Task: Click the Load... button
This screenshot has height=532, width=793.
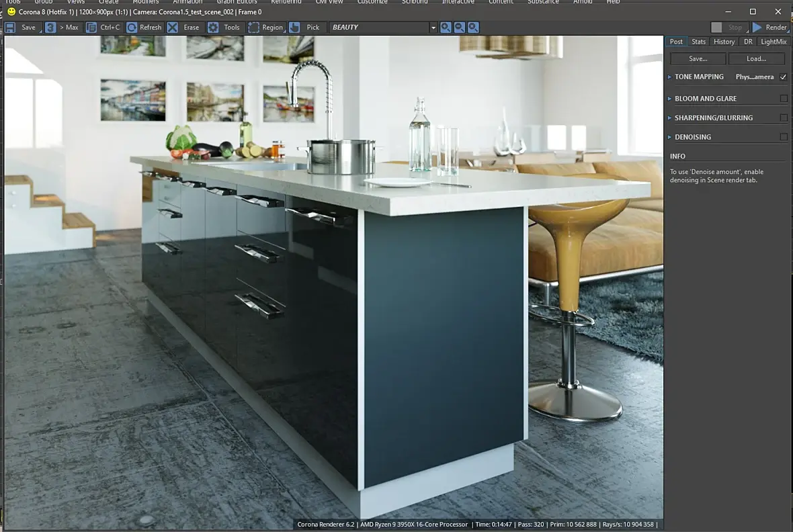Action: point(757,58)
